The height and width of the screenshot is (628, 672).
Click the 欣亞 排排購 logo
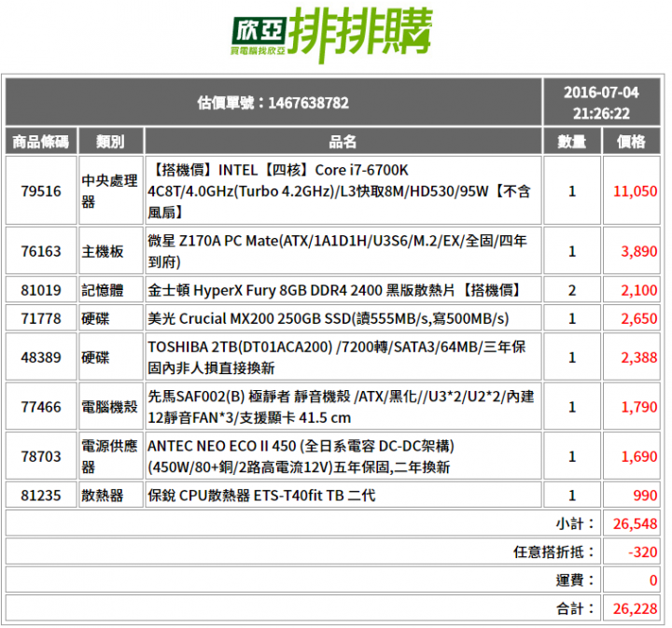tap(330, 35)
